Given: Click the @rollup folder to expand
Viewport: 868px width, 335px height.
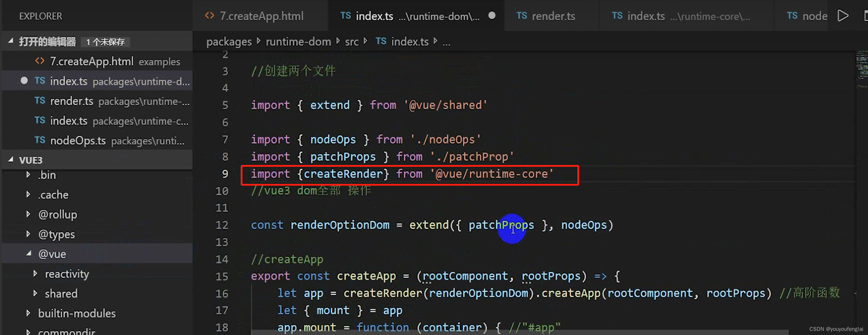Looking at the screenshot, I should 58,214.
